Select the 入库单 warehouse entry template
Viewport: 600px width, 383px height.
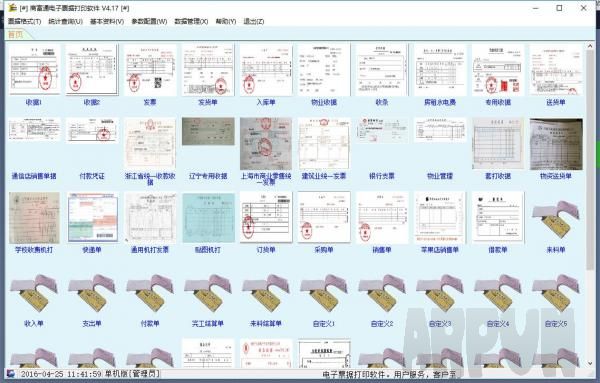pyautogui.click(x=266, y=70)
